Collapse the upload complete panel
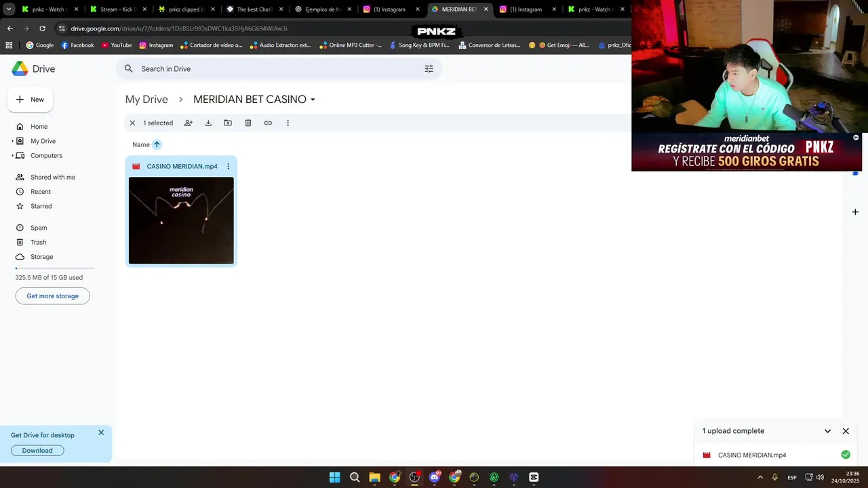This screenshot has width=868, height=488. [827, 431]
